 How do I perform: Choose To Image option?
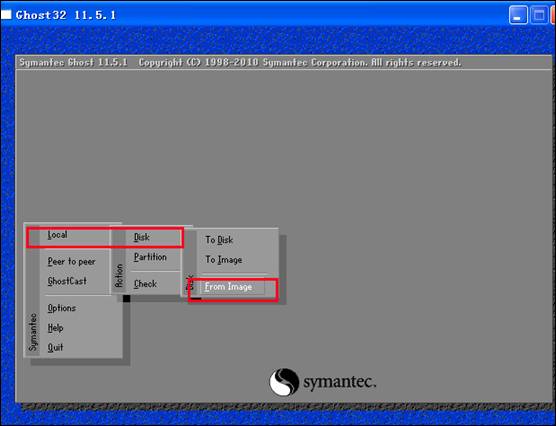pos(224,260)
